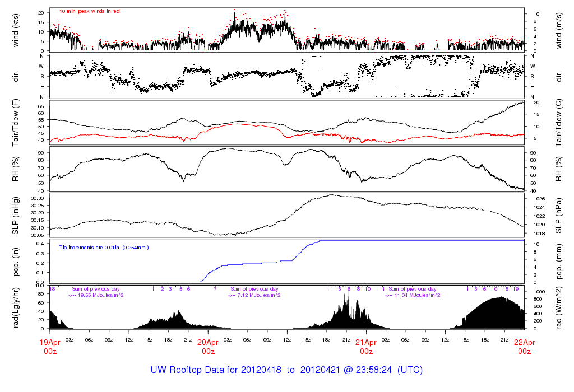This screenshot has height=392, width=574.
Task: Click the 'Tair/Tdew (C)' axis label
Action: click(x=559, y=123)
